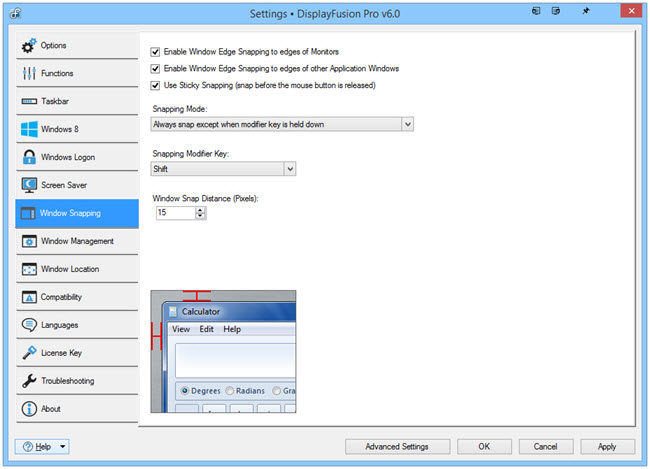Image resolution: width=650 pixels, height=469 pixels.
Task: Open the Window Management page
Action: 77,241
